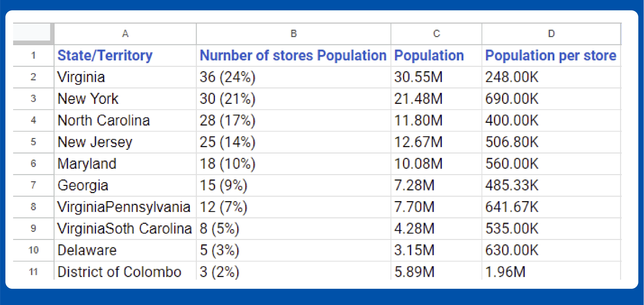Select the New Jersey cell

coord(125,142)
